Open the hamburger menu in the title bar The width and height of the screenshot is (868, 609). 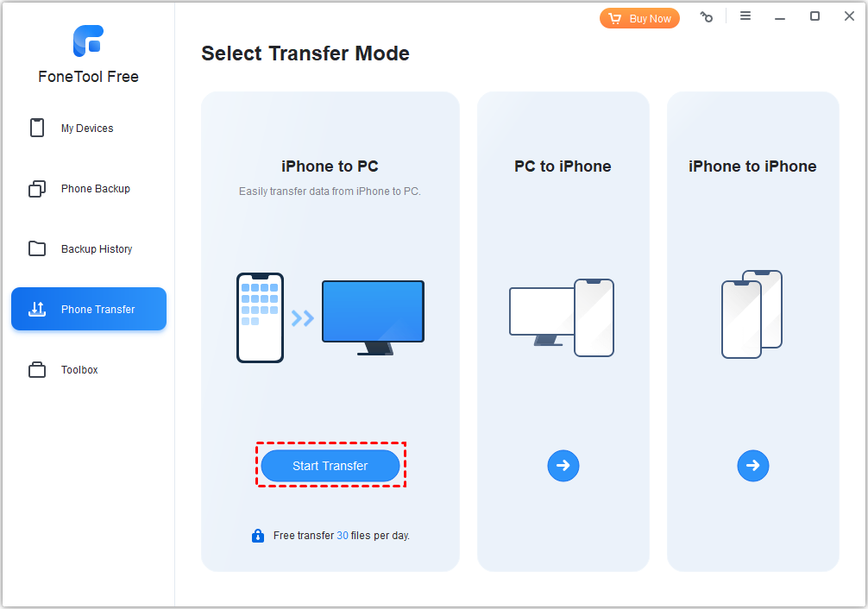click(x=745, y=16)
